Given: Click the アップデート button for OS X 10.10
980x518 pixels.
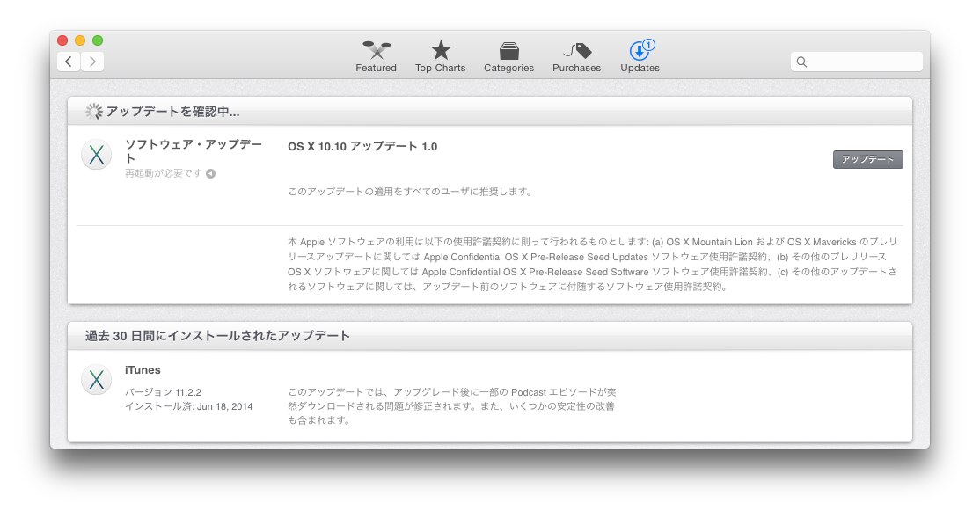Looking at the screenshot, I should click(867, 159).
